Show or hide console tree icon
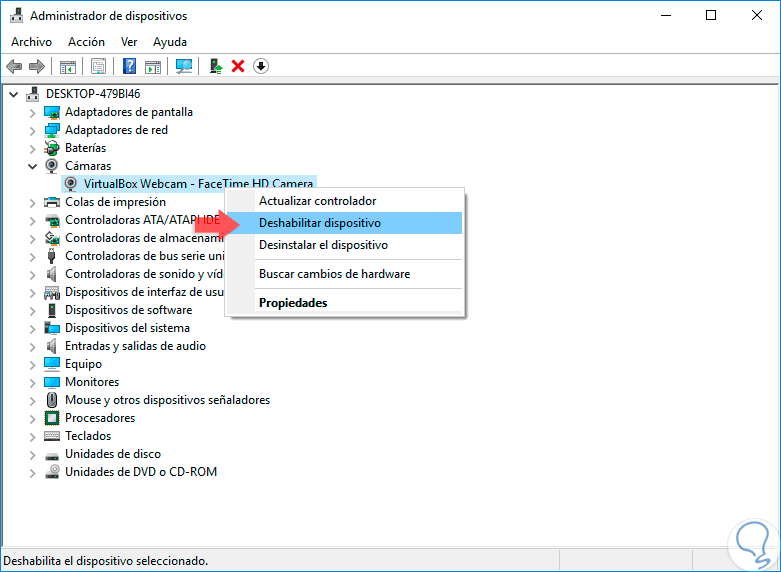This screenshot has height=572, width=781. [x=68, y=66]
